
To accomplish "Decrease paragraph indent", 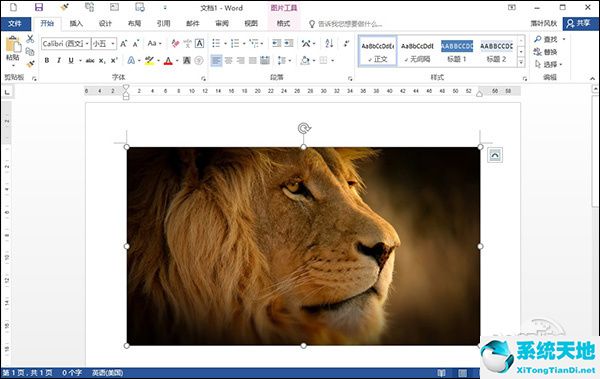I will coord(277,43).
